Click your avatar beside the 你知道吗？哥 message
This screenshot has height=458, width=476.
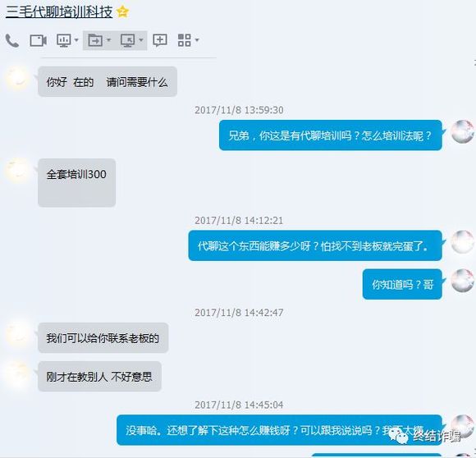click(462, 281)
